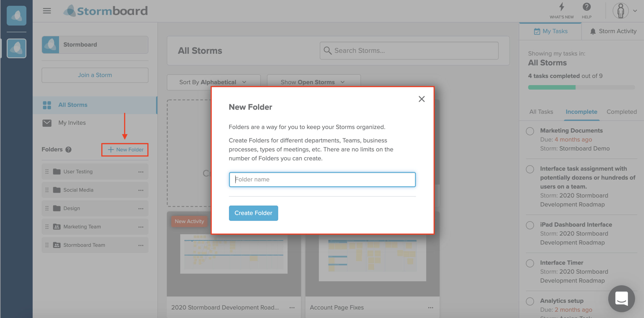The height and width of the screenshot is (318, 644).
Task: Click the Stormboard team name button
Action: pos(95,45)
